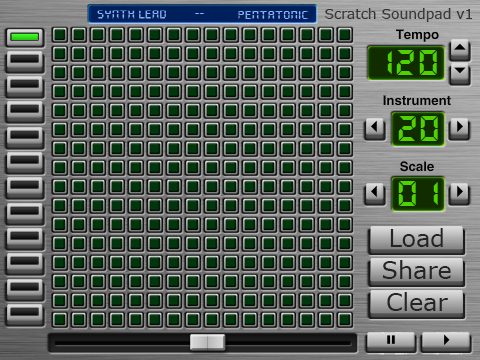Toggle the note cell in bottom row, ninth column
This screenshot has height=360, width=480.
[x=212, y=319]
